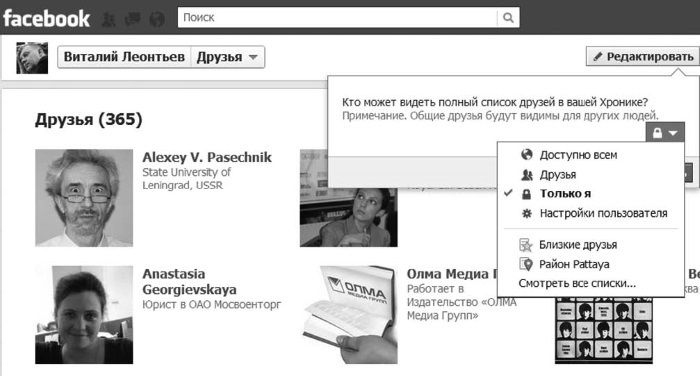The width and height of the screenshot is (700, 376).
Task: Click the location pin icon beside Район Pattaya
Action: [526, 264]
